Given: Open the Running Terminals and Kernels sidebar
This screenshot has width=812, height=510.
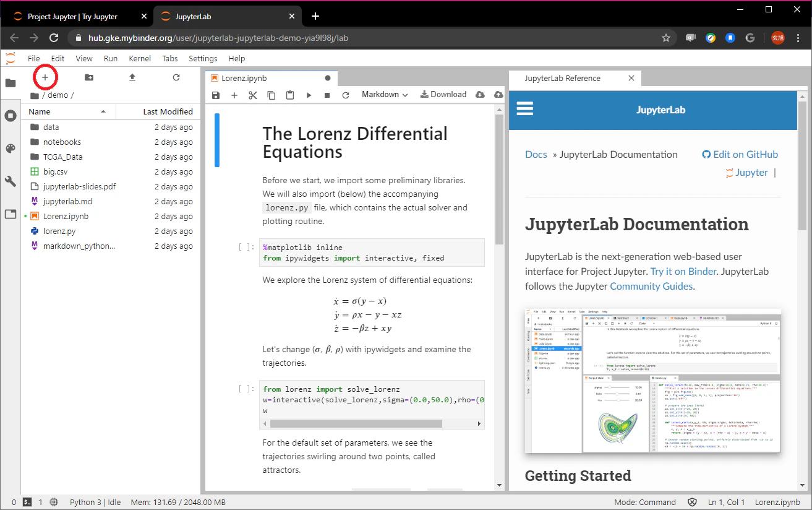Looking at the screenshot, I should pyautogui.click(x=11, y=116).
